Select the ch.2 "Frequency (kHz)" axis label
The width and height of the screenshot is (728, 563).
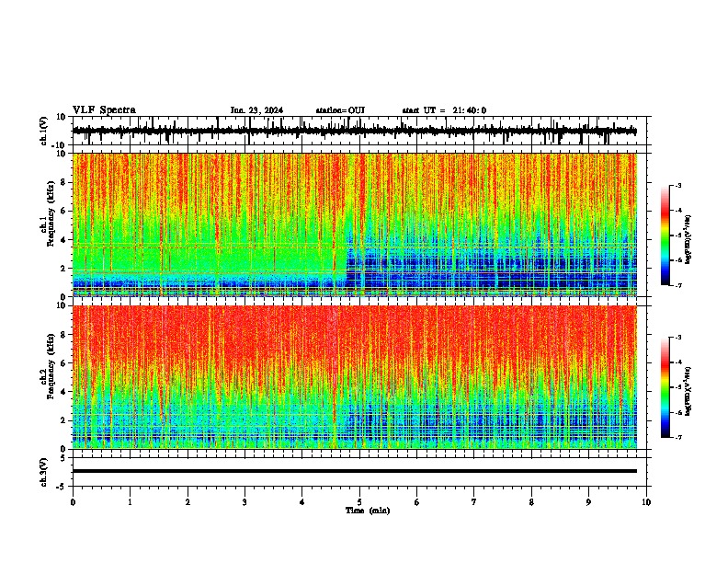click(x=51, y=366)
